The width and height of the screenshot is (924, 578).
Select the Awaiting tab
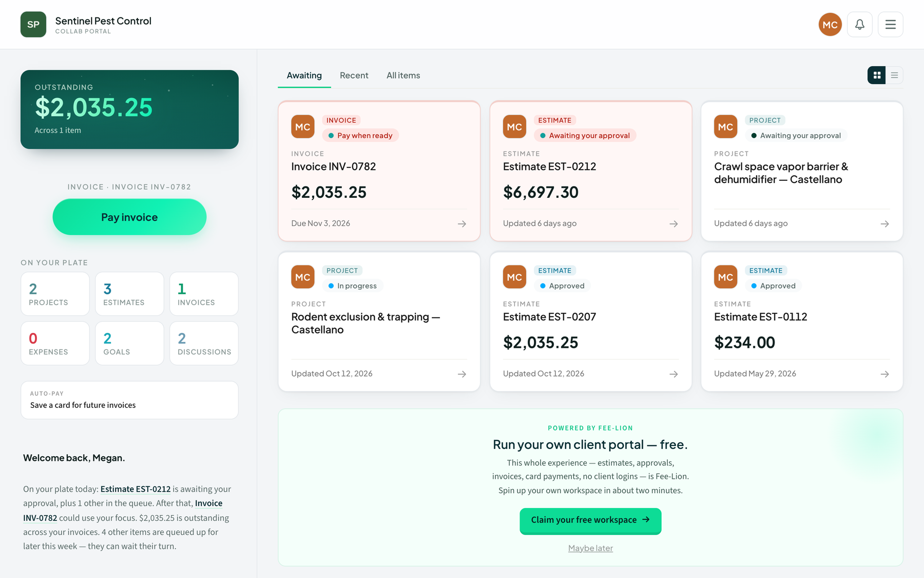point(304,76)
